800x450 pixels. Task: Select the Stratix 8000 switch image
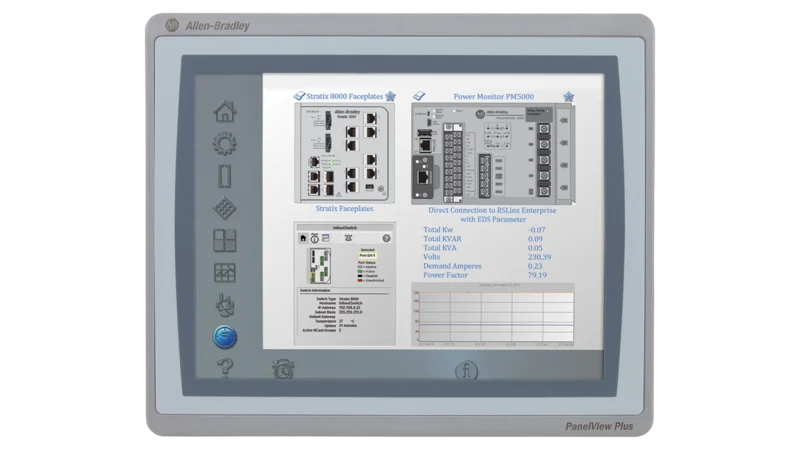[344, 153]
